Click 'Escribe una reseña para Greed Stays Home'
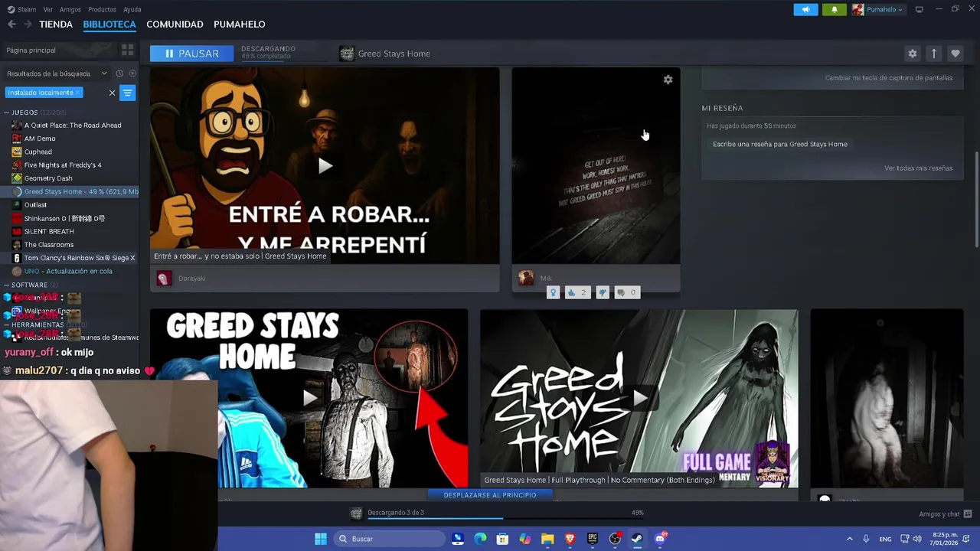 (x=780, y=144)
